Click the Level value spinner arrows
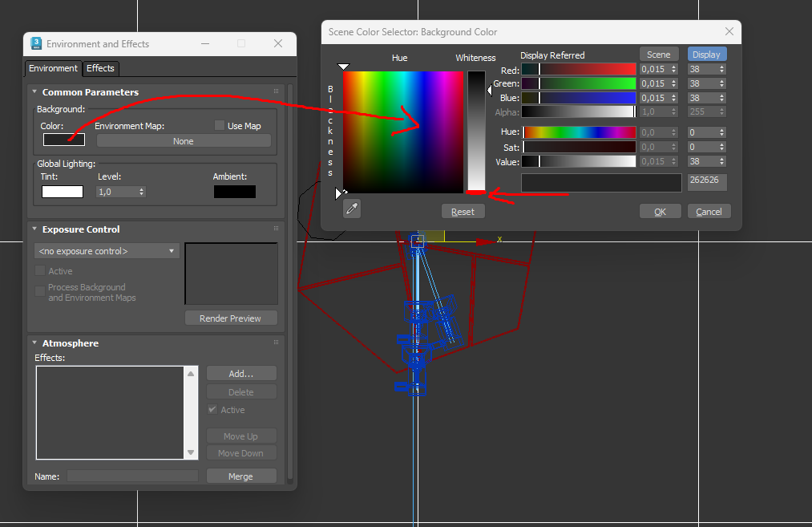This screenshot has height=527, width=812. (x=141, y=192)
